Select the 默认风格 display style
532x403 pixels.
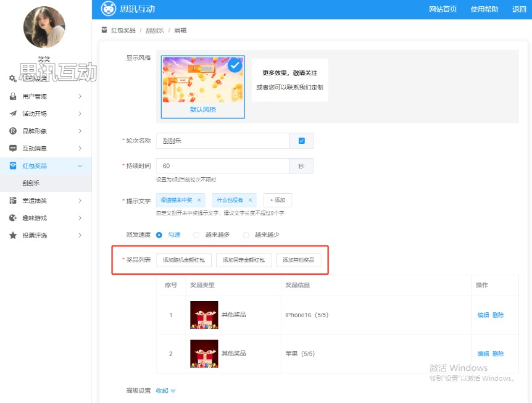click(x=203, y=87)
